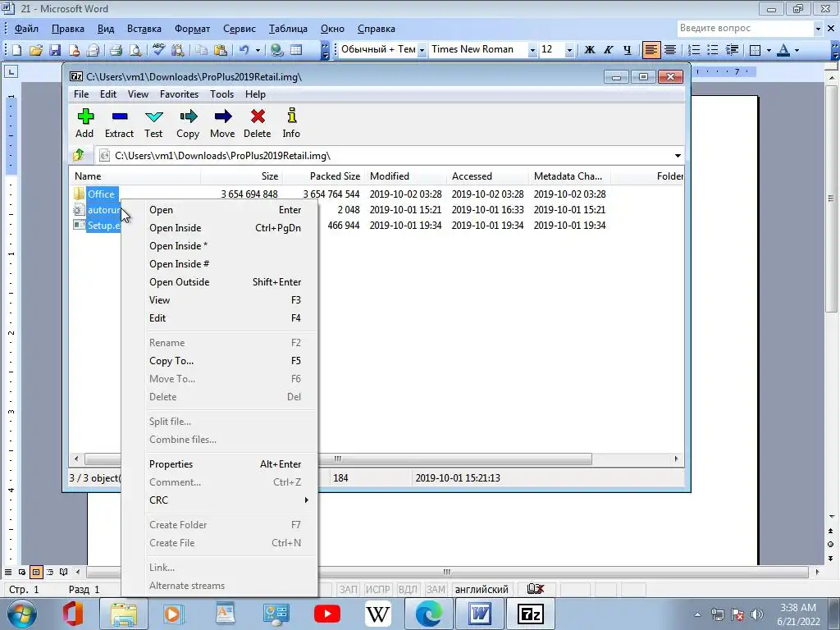Open the 'Введите вопрос' box dropdown arrow

(x=818, y=29)
